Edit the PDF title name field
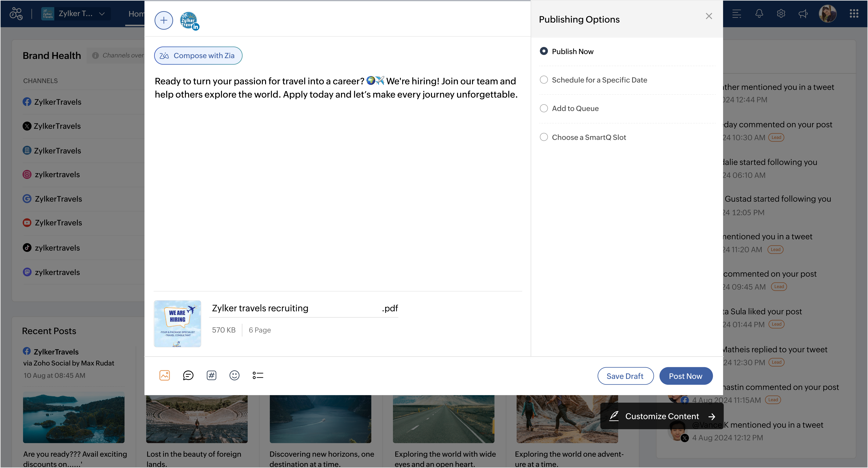The height and width of the screenshot is (468, 868). click(x=293, y=308)
